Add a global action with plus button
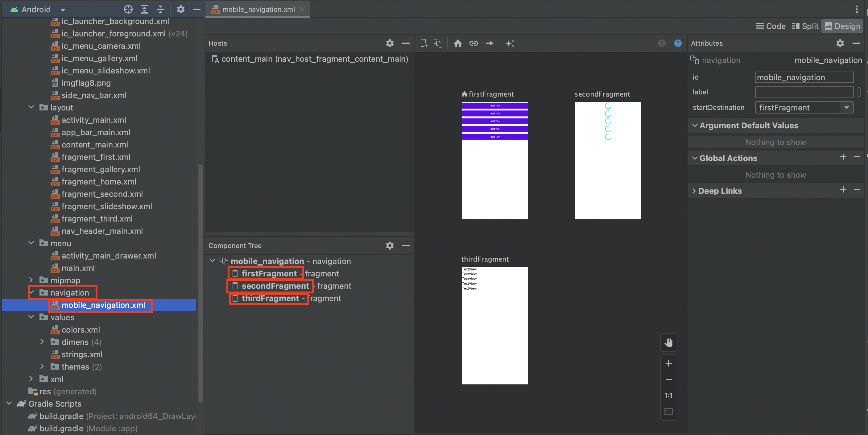 coord(843,157)
